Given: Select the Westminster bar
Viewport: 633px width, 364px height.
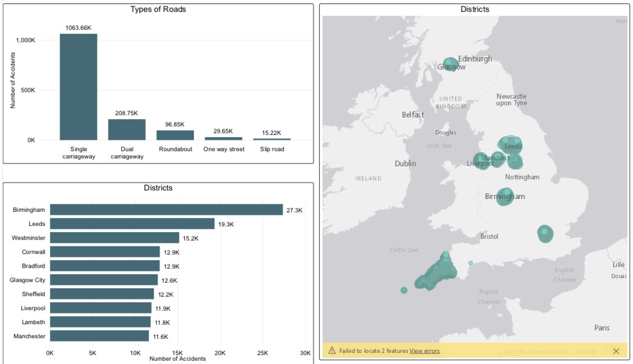Looking at the screenshot, I should [115, 238].
